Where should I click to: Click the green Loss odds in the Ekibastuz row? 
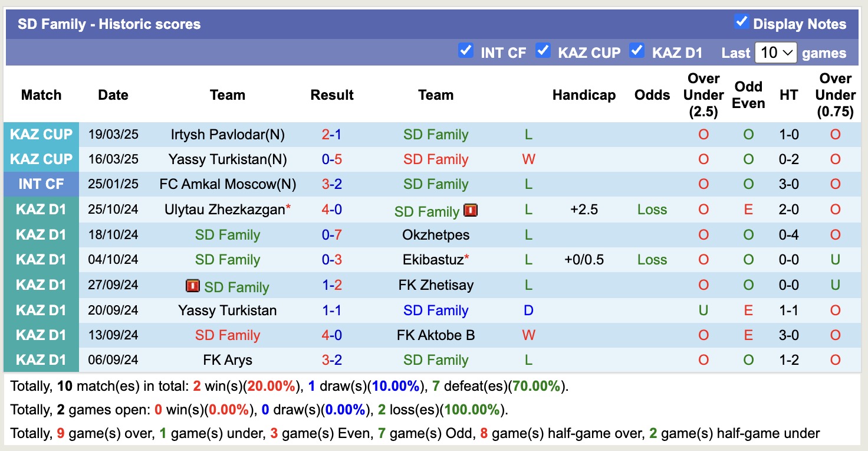[652, 260]
